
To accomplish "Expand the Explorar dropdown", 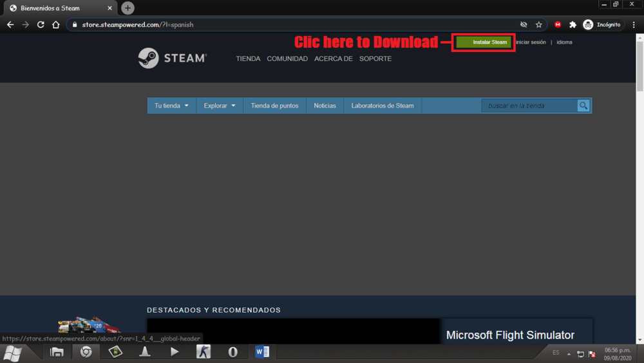I will click(220, 106).
